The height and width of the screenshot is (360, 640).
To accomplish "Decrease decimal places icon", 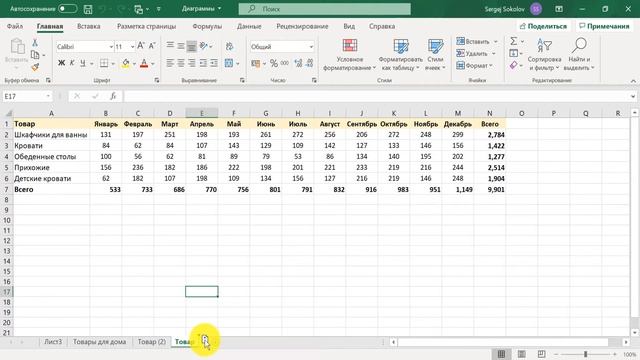I will [x=310, y=63].
